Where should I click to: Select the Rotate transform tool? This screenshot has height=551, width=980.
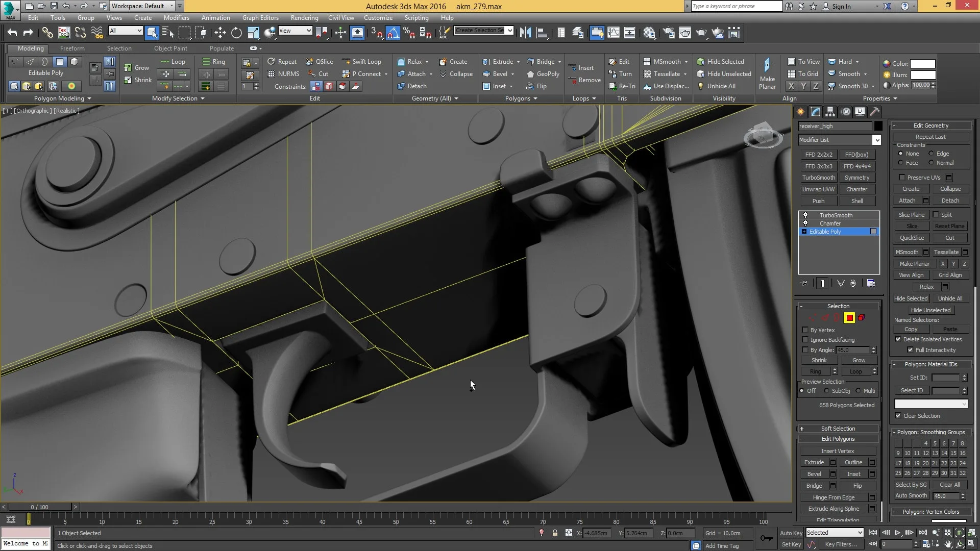click(x=236, y=33)
